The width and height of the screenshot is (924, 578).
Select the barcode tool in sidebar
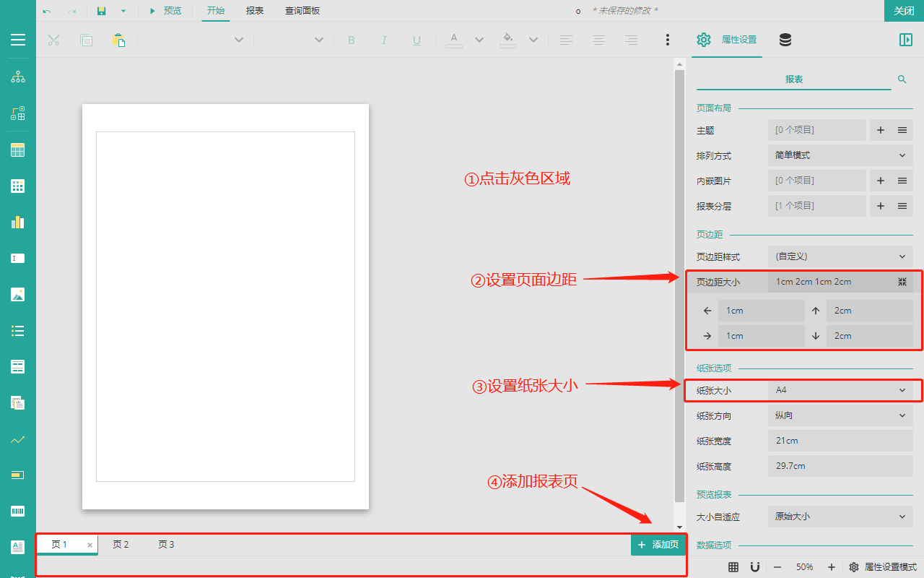pos(18,511)
